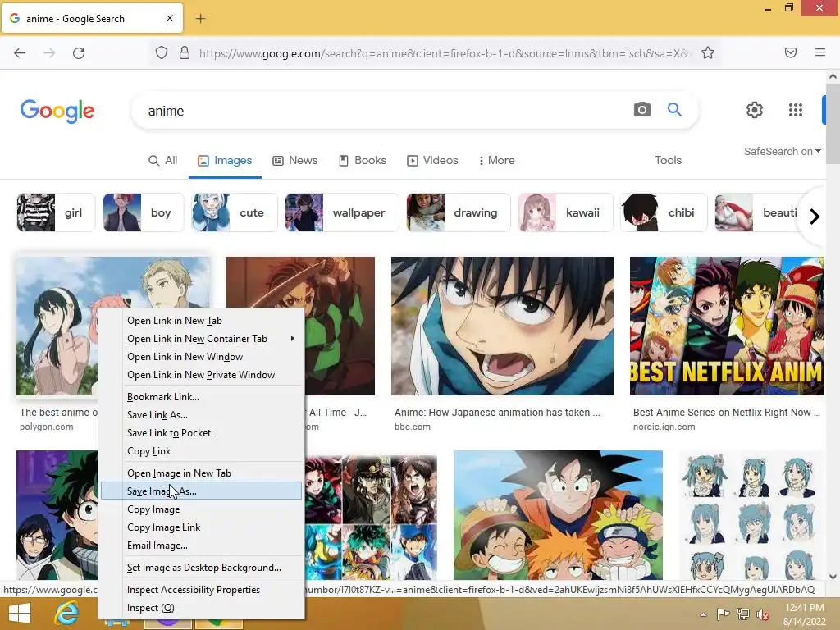
Task: Open the Google apps grid
Action: pyautogui.click(x=796, y=110)
